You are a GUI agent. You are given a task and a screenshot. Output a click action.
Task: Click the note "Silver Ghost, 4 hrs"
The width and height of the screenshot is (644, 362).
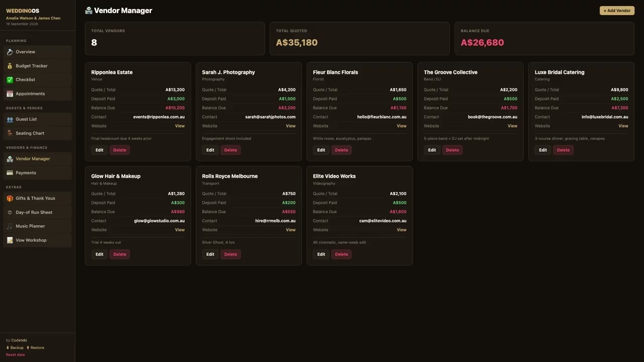coord(218,242)
